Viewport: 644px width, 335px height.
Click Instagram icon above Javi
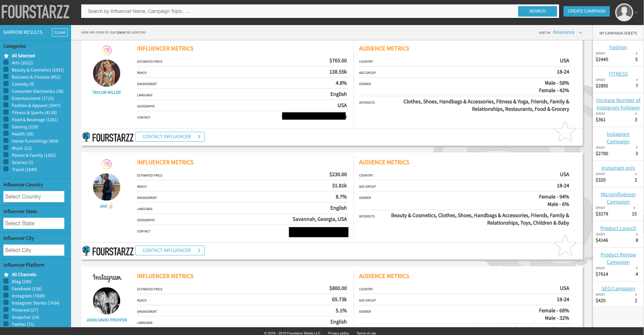tap(107, 164)
